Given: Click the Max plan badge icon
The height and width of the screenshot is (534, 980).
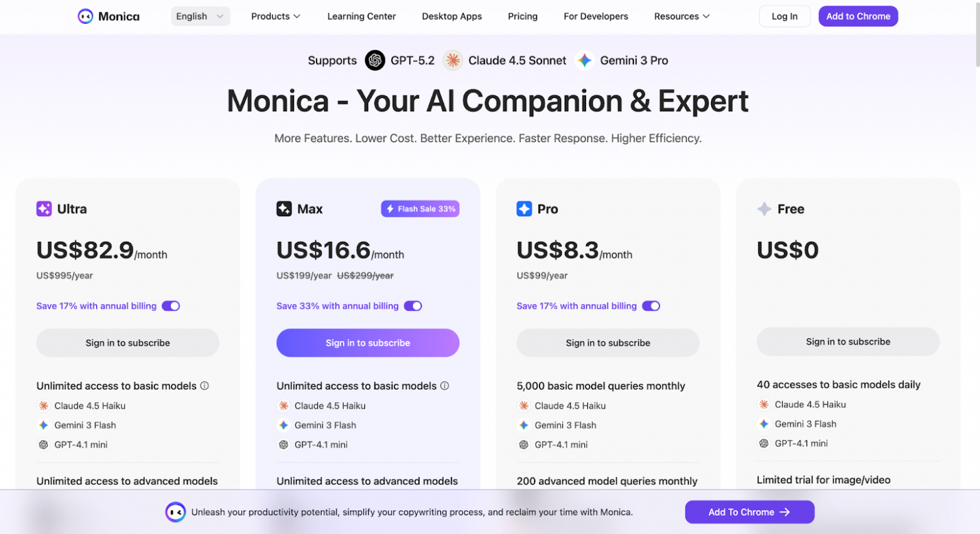Looking at the screenshot, I should point(283,209).
